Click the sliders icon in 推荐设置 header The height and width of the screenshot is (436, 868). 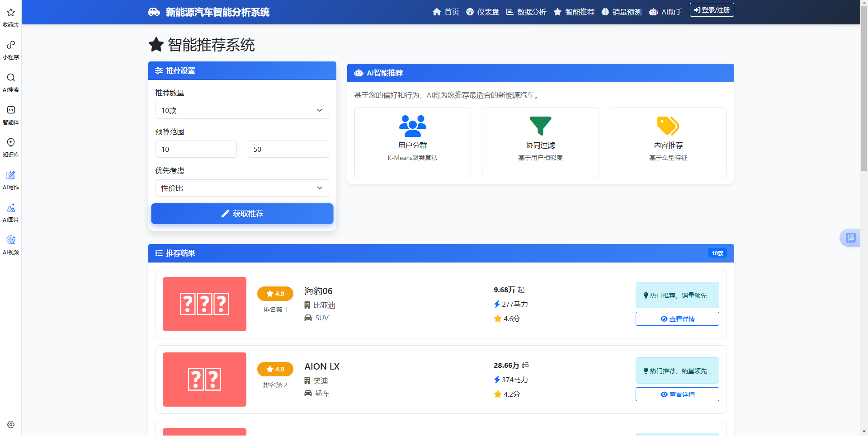159,71
